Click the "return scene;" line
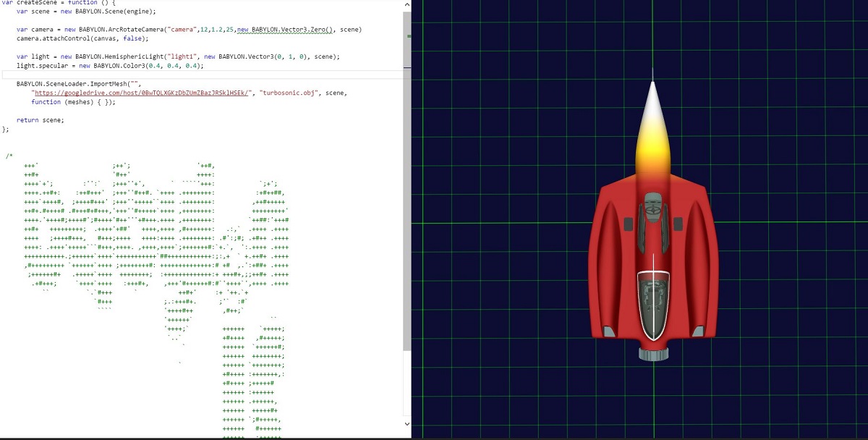 pyautogui.click(x=41, y=120)
